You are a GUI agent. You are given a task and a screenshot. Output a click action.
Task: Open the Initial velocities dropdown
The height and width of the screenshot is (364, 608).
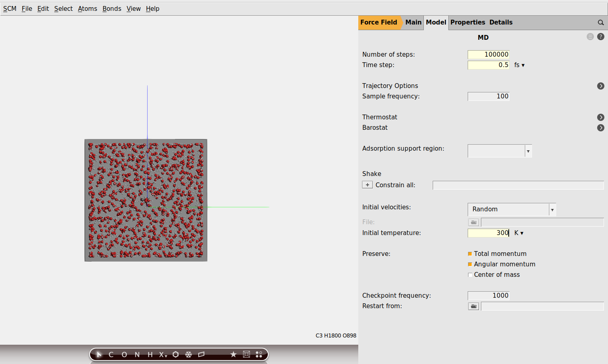point(552,209)
